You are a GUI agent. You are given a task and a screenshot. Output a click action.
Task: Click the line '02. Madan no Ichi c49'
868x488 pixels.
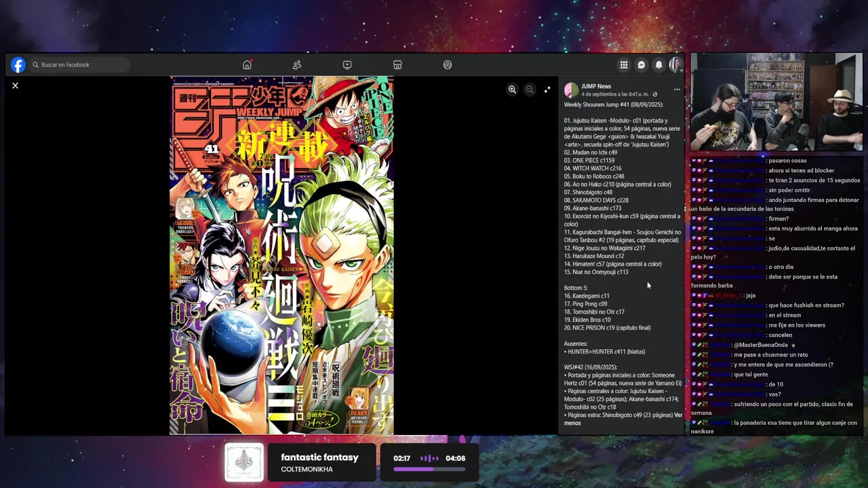pos(591,152)
